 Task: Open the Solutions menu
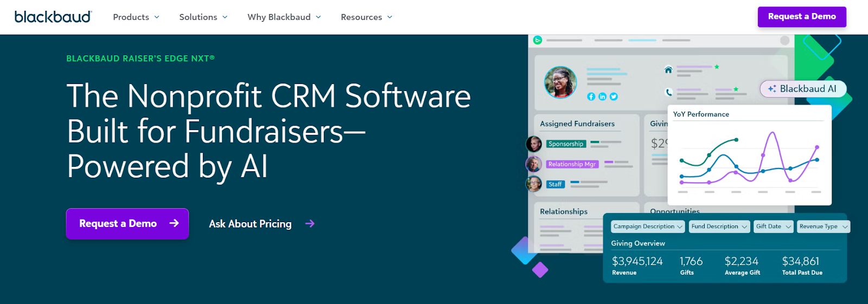pos(203,17)
